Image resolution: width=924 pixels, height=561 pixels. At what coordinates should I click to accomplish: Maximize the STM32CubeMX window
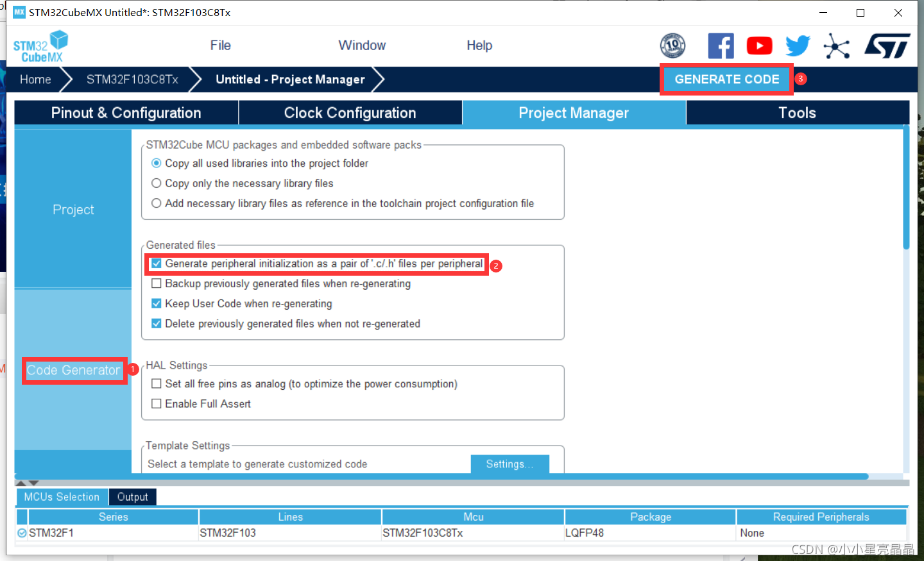pyautogui.click(x=860, y=12)
